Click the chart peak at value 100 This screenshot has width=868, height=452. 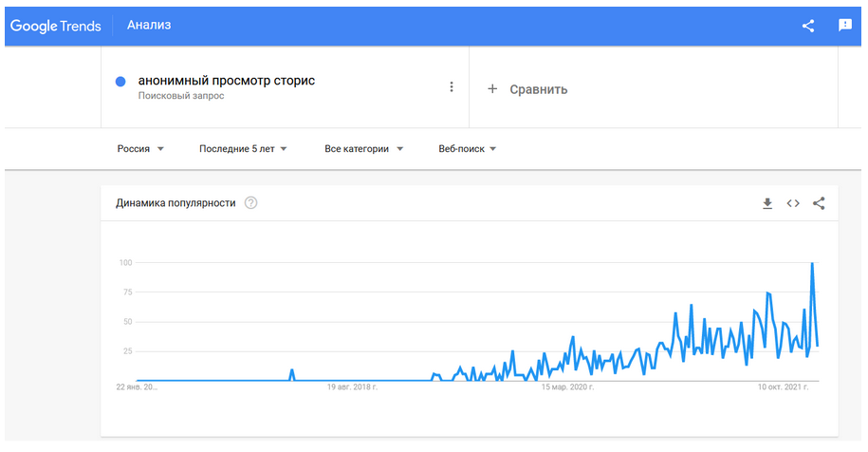(x=812, y=263)
